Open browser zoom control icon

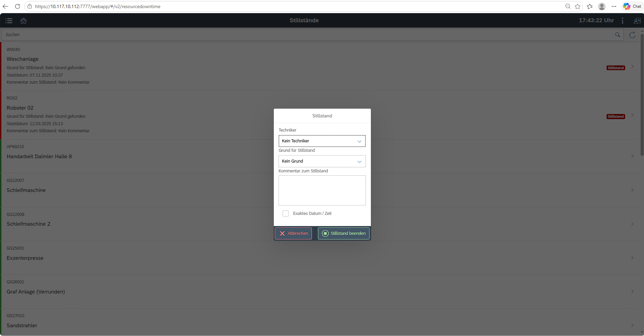(x=568, y=6)
